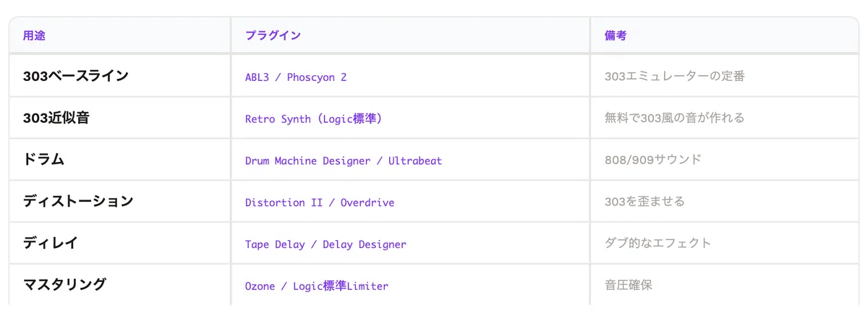Select the ディストーション row label
The image size is (868, 321).
pyautogui.click(x=78, y=202)
